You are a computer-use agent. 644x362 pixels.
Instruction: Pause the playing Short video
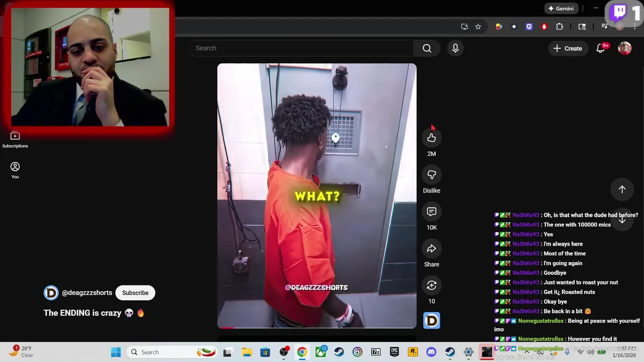(316, 196)
